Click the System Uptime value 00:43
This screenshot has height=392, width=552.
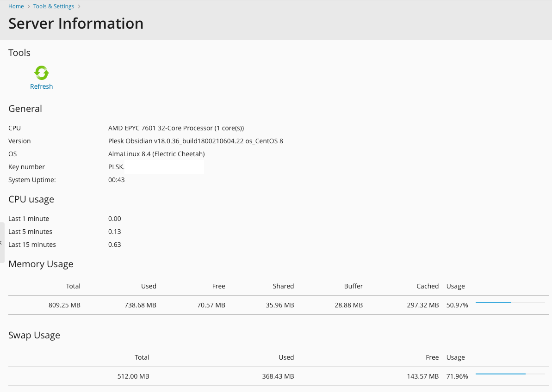click(116, 180)
